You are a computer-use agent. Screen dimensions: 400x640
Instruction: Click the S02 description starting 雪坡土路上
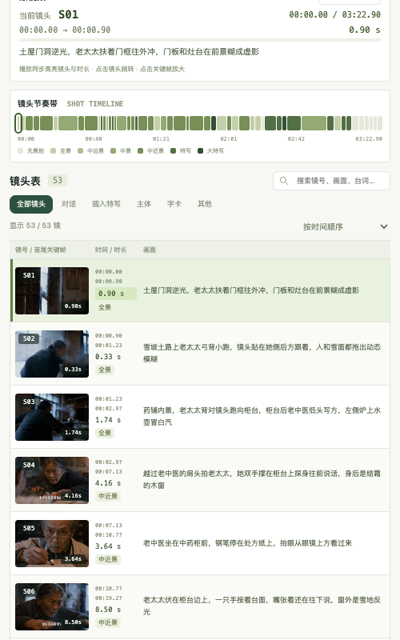pyautogui.click(x=262, y=353)
